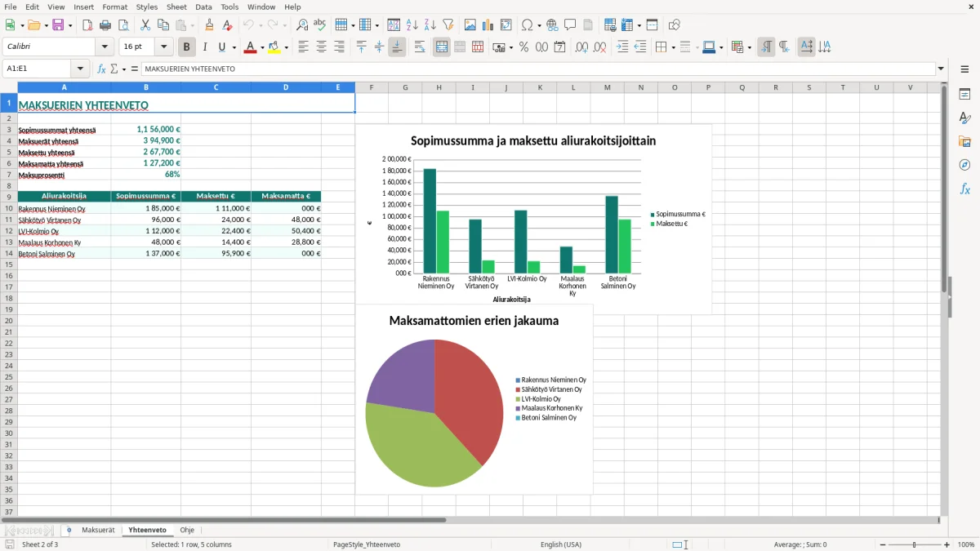Toggle Merge and Center Cells
Screen dimensions: 980x551
[x=442, y=47]
